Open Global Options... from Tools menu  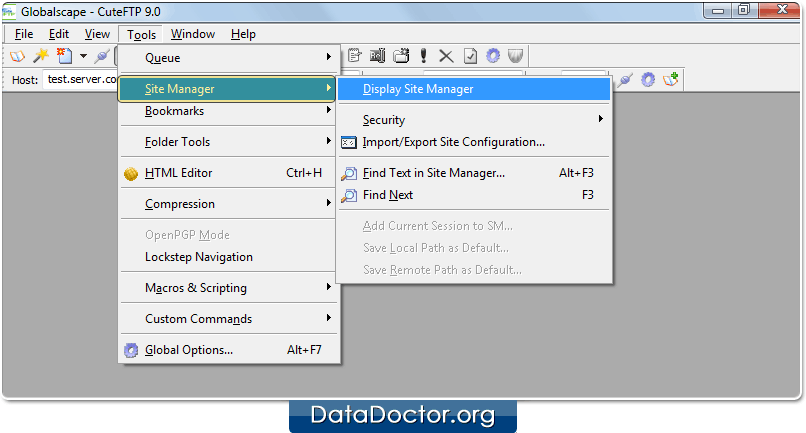coord(229,350)
